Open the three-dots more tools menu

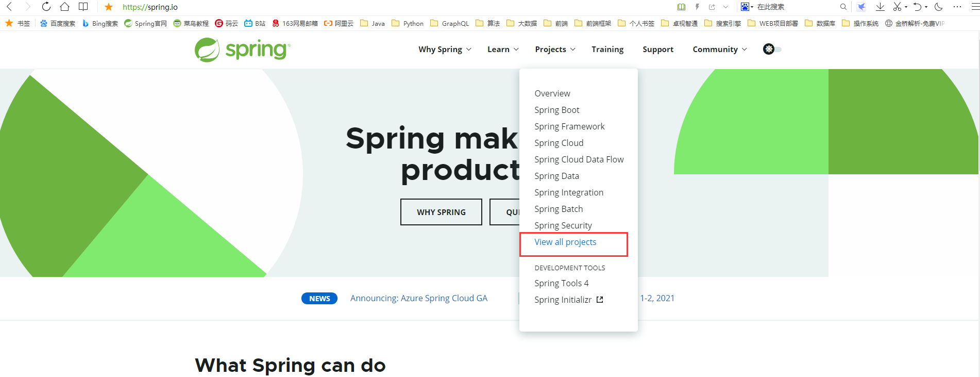pos(957,7)
